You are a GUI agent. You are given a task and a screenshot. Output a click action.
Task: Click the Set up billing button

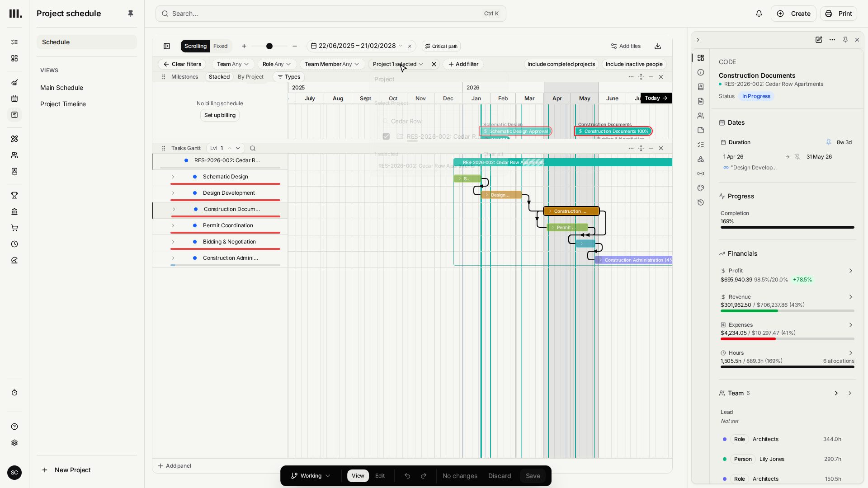tap(220, 115)
